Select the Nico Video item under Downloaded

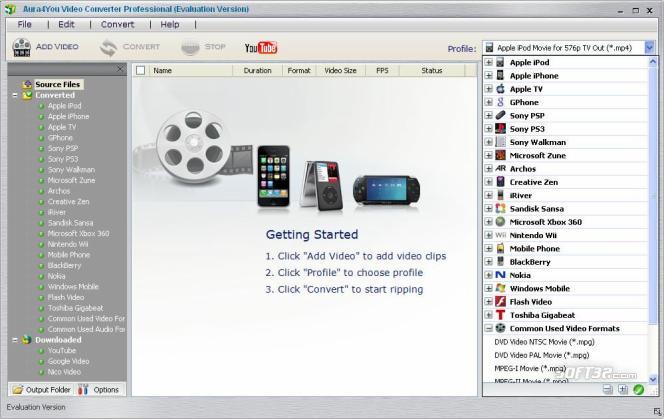tap(64, 372)
